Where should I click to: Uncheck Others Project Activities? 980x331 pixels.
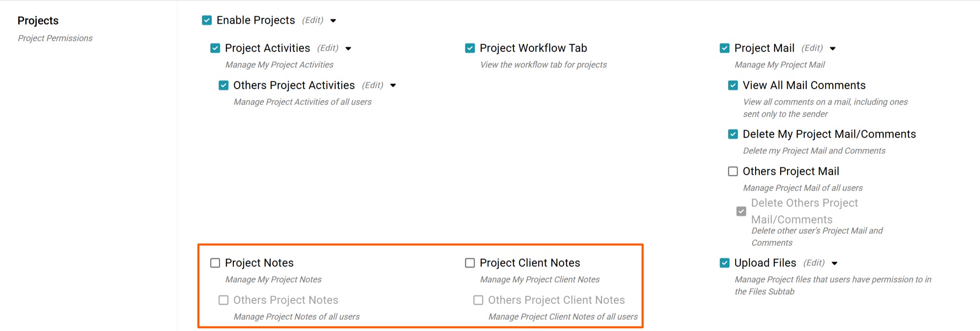click(x=224, y=86)
